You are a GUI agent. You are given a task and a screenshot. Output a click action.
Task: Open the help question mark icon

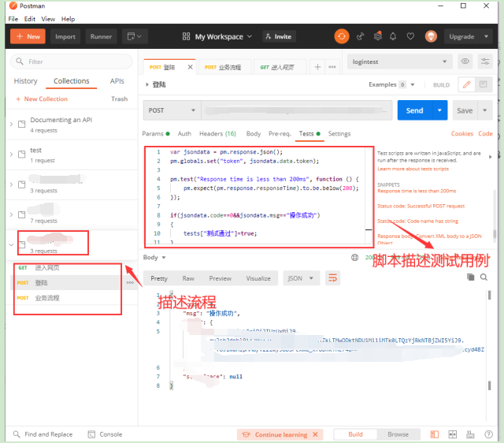[x=488, y=434]
